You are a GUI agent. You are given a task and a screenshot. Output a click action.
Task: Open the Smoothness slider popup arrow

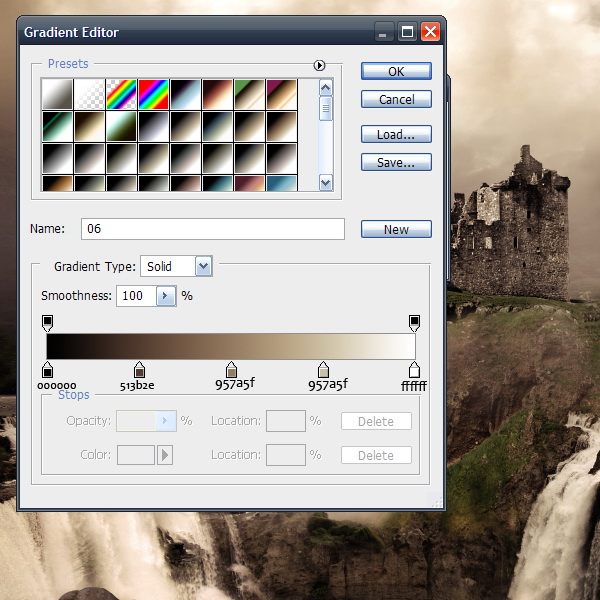tap(166, 296)
